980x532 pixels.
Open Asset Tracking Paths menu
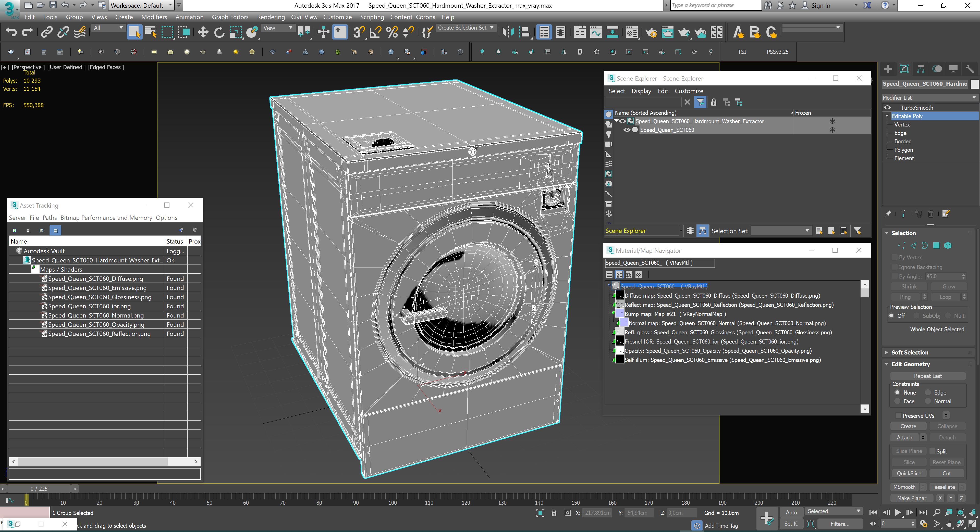pos(50,218)
